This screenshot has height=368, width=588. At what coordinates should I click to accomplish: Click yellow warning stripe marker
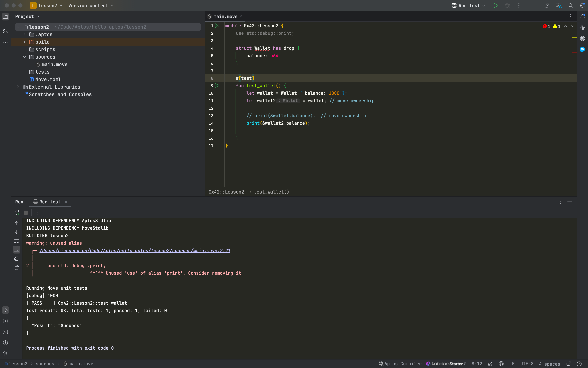pyautogui.click(x=574, y=38)
